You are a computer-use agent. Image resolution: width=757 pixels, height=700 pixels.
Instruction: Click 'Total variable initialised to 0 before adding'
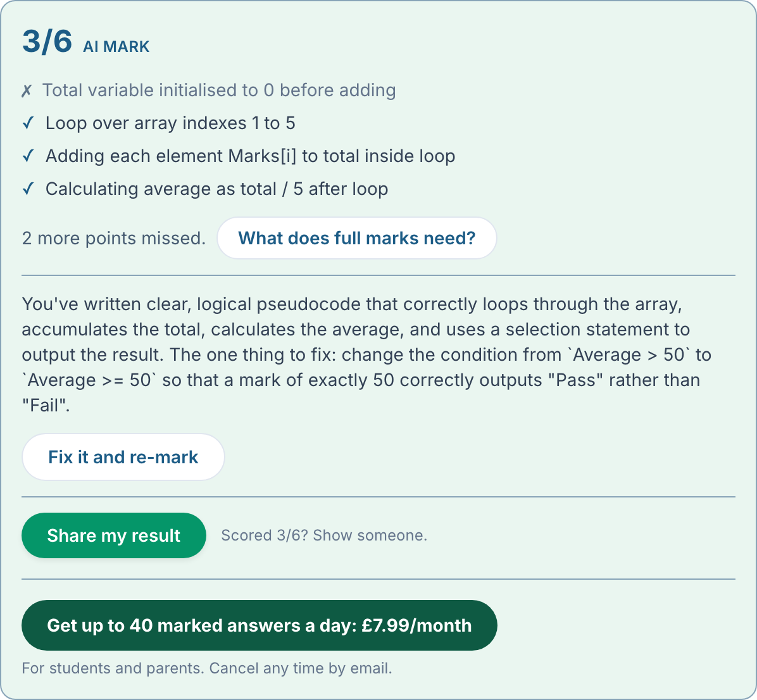pyautogui.click(x=219, y=91)
